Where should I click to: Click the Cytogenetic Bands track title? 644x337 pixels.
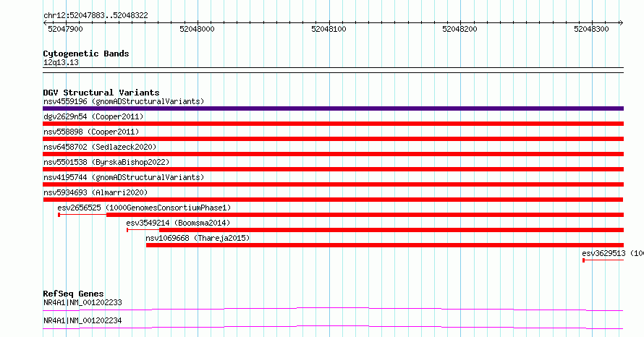click(x=86, y=54)
